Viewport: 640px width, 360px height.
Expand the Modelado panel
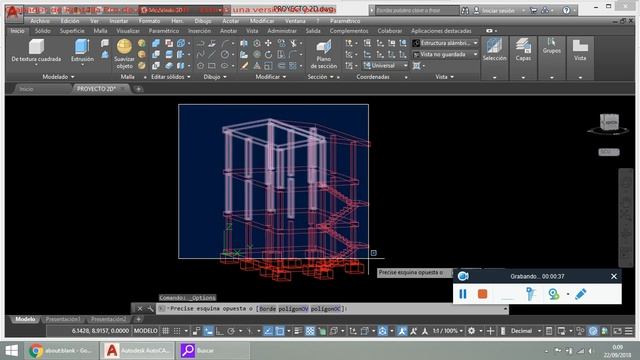[58, 77]
